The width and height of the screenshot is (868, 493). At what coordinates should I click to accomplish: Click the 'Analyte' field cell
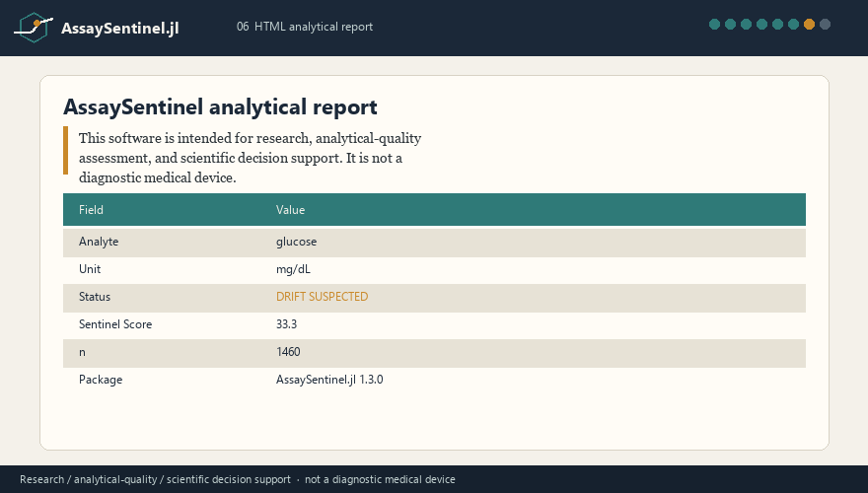coord(99,242)
